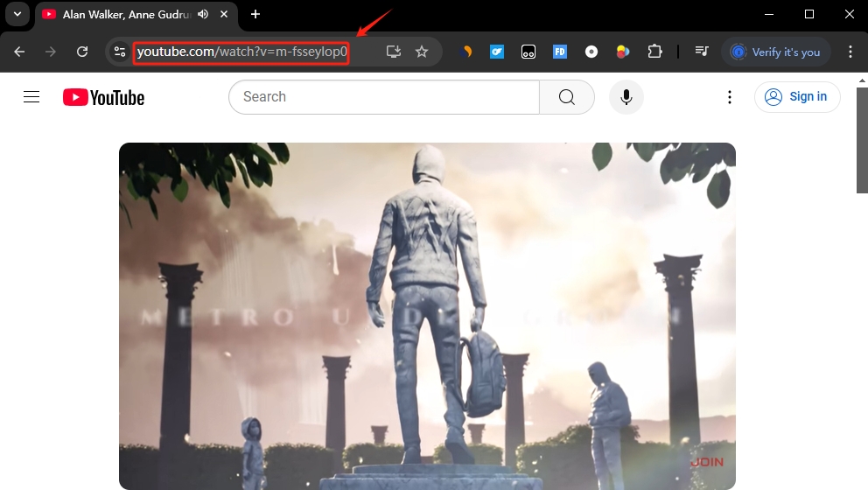Viewport: 868px width, 490px height.
Task: Open the media control playlist icon
Action: 701,52
